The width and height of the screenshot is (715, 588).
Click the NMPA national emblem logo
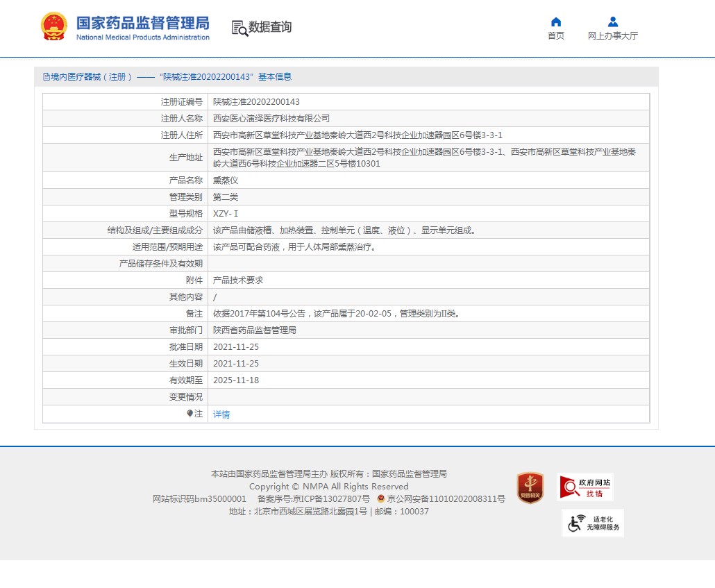[x=54, y=26]
